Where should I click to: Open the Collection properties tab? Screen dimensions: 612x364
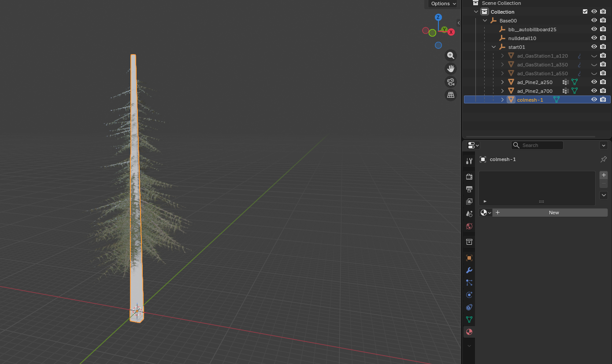[469, 242]
